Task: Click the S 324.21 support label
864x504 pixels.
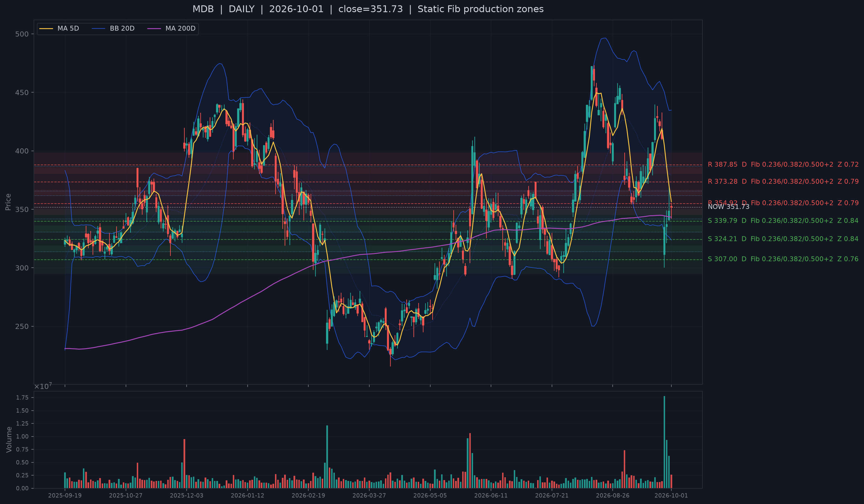Action: [x=783, y=239]
